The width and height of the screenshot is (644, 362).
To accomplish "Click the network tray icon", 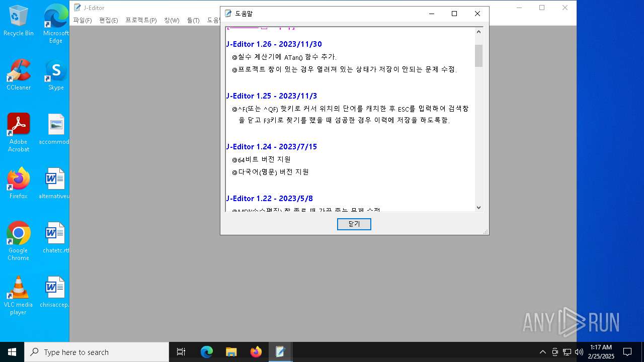I will [567, 352].
